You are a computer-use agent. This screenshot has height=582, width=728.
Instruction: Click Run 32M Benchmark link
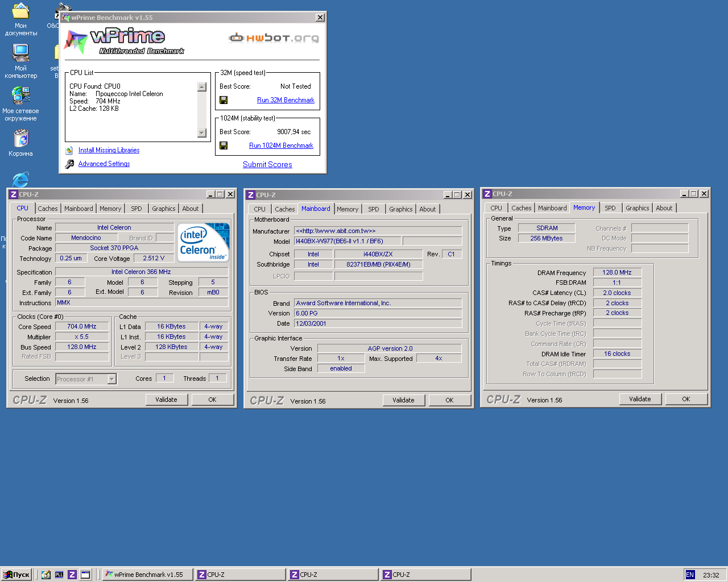pyautogui.click(x=286, y=100)
